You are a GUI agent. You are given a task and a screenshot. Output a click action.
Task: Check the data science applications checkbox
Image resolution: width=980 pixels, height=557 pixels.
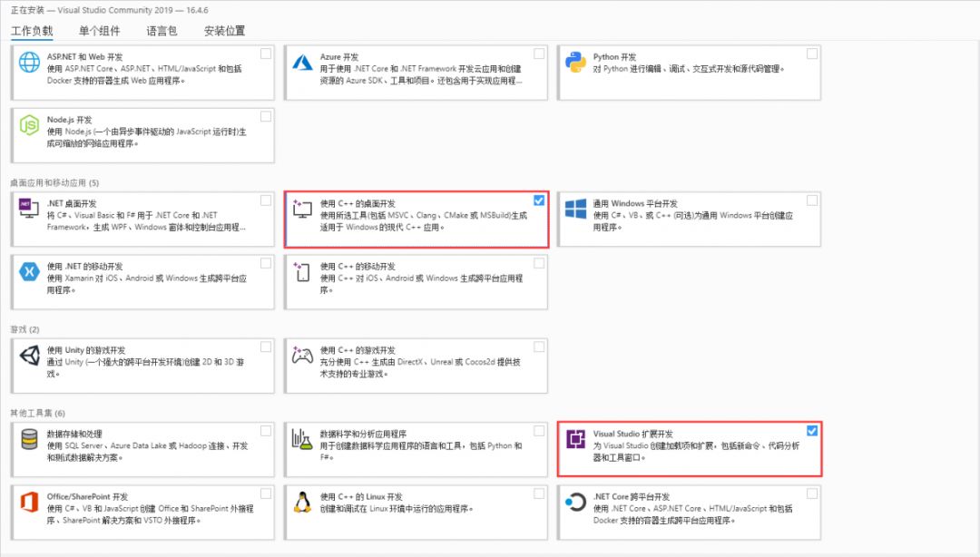539,431
